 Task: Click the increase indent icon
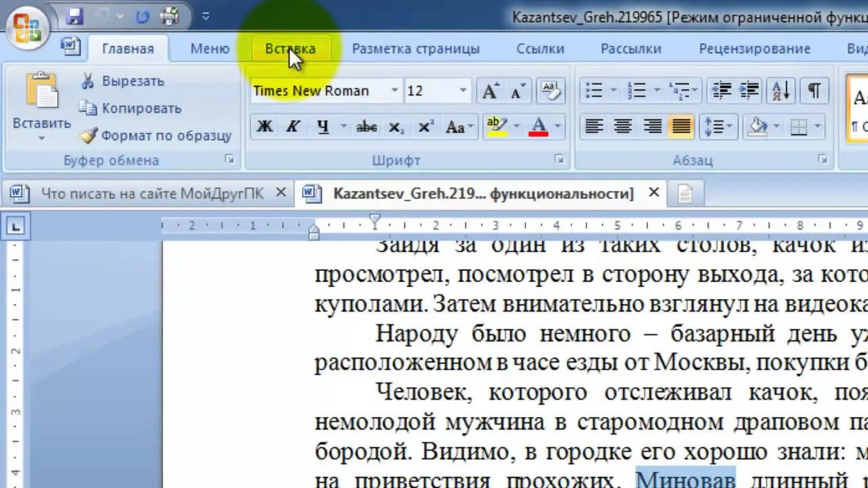click(749, 91)
